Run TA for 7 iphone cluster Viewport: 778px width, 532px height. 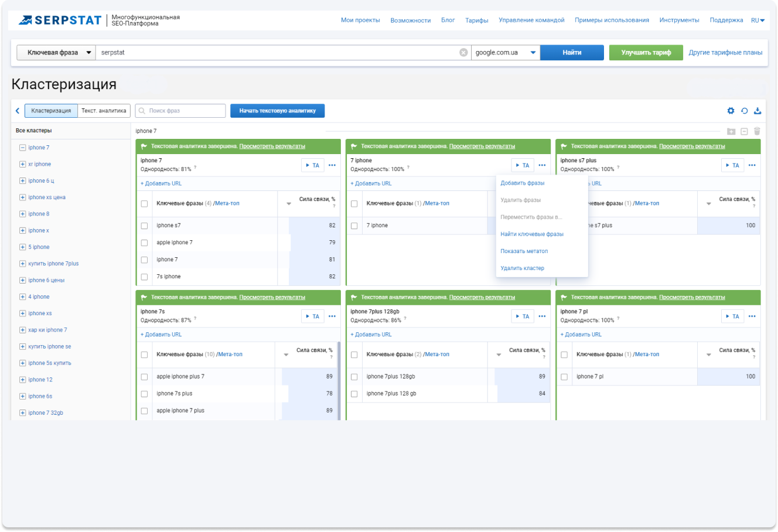pyautogui.click(x=523, y=165)
